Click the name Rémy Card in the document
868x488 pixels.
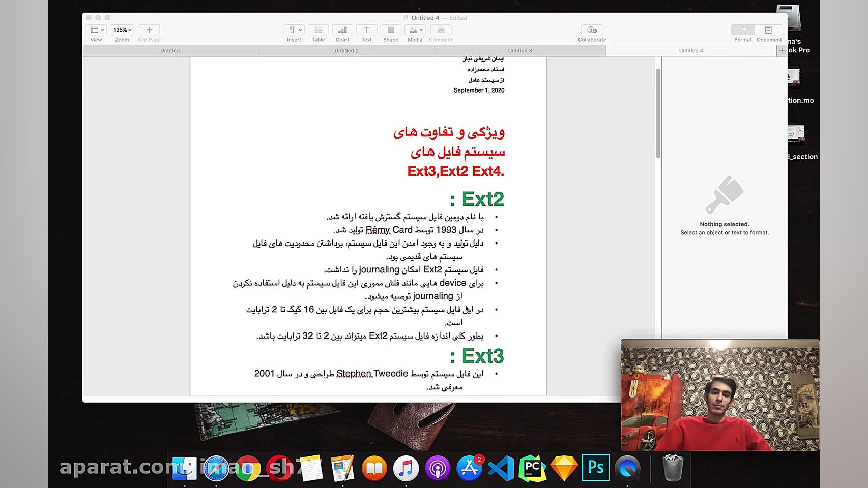coord(389,230)
